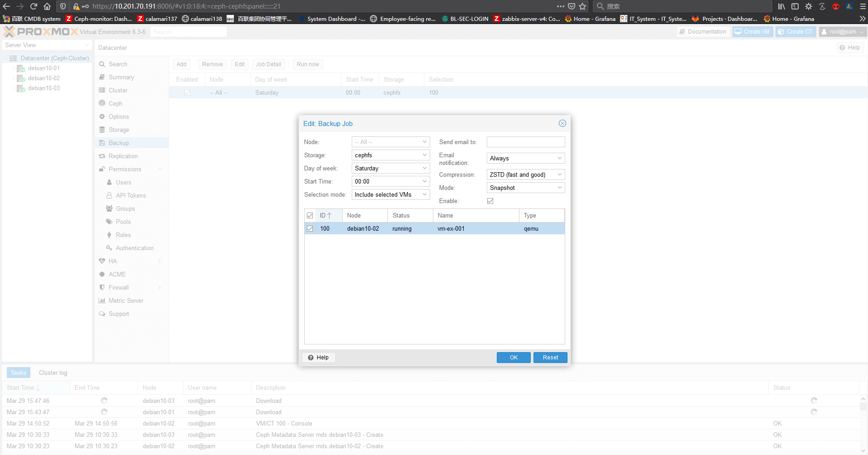Open the Selection mode dropdown

[x=425, y=195]
